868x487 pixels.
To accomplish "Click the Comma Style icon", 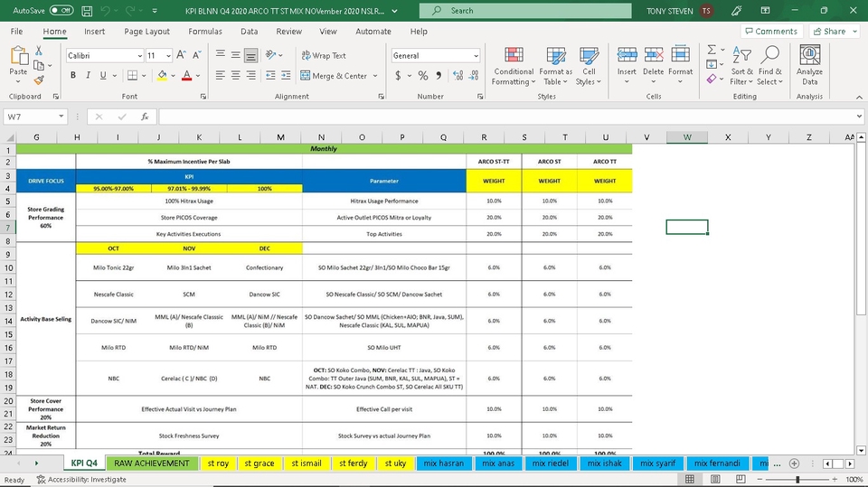I will (439, 75).
